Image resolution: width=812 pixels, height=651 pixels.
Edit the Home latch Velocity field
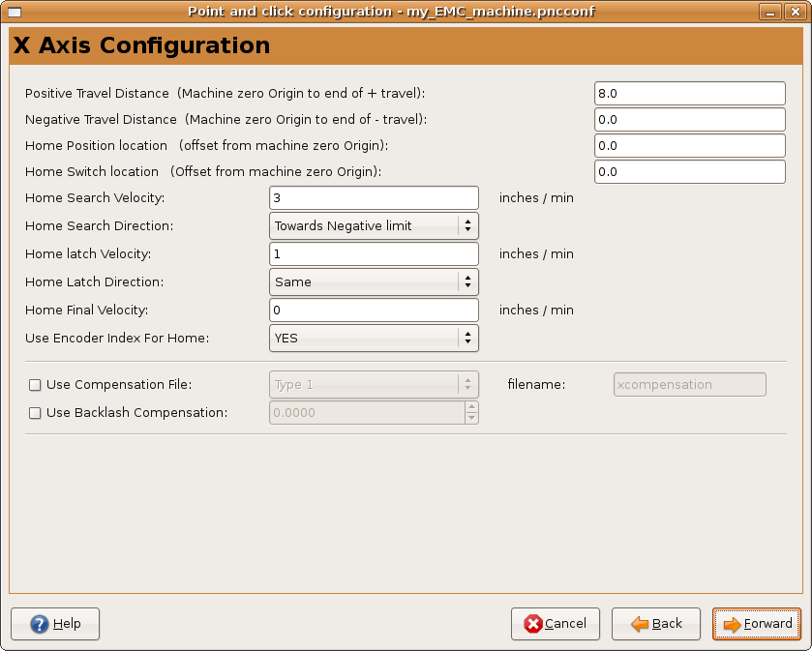click(x=374, y=254)
